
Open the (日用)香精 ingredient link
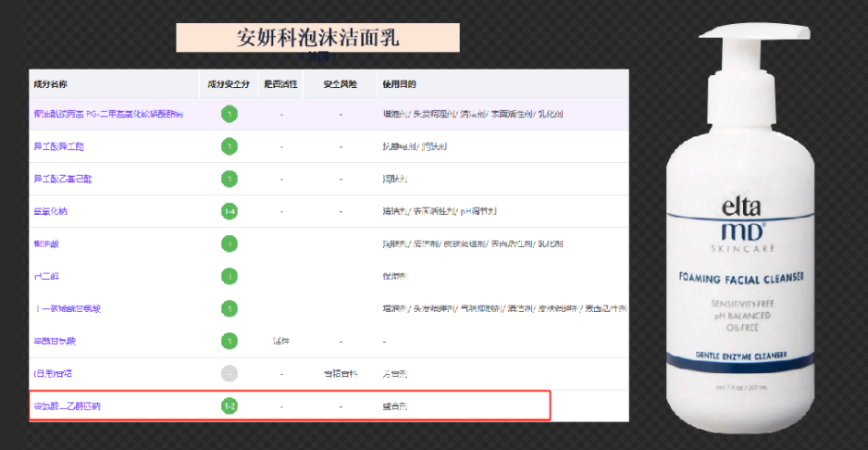pos(52,373)
